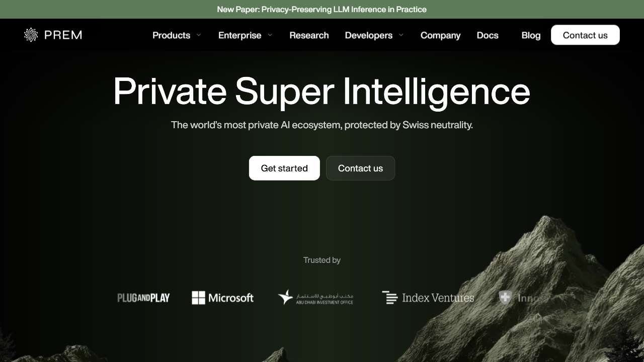
Task: Open the Company menu item
Action: [x=440, y=35]
